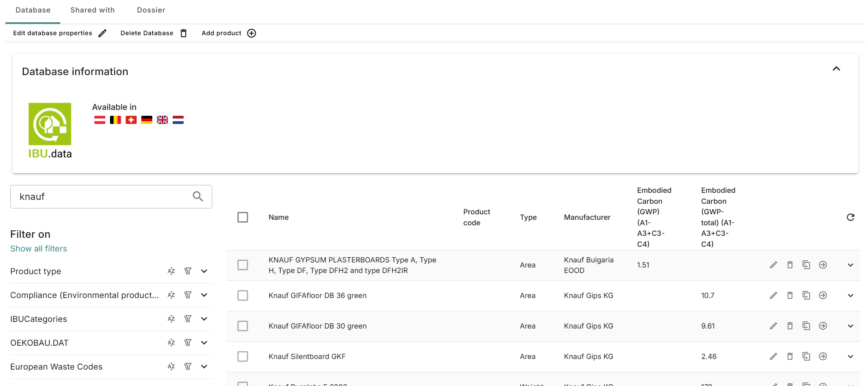Expand Knauf GIFAfloor DB 36 green row details
The image size is (868, 386).
(850, 296)
